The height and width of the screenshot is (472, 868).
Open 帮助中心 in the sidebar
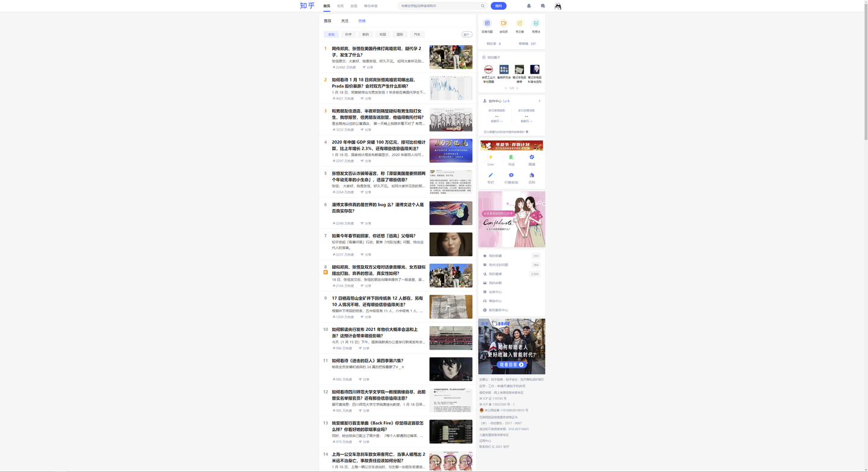pos(511,301)
